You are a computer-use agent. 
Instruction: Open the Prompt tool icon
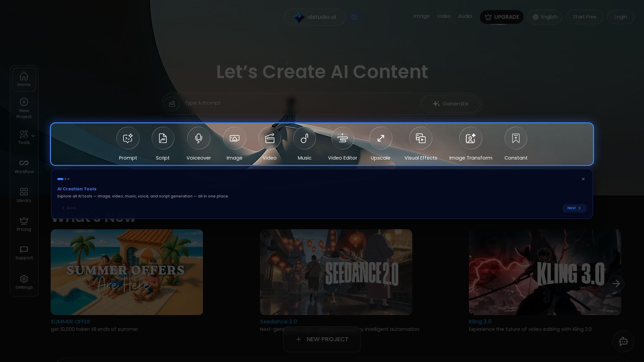tap(128, 138)
